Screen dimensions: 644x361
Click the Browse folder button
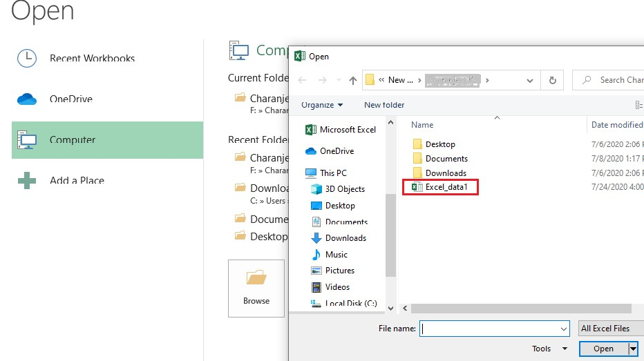[x=256, y=288]
